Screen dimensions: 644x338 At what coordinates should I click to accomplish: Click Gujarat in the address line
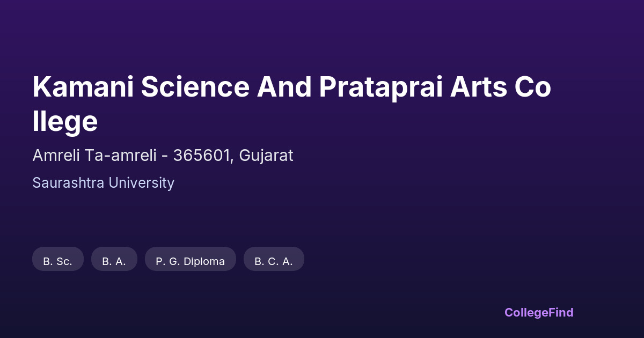[x=266, y=156]
